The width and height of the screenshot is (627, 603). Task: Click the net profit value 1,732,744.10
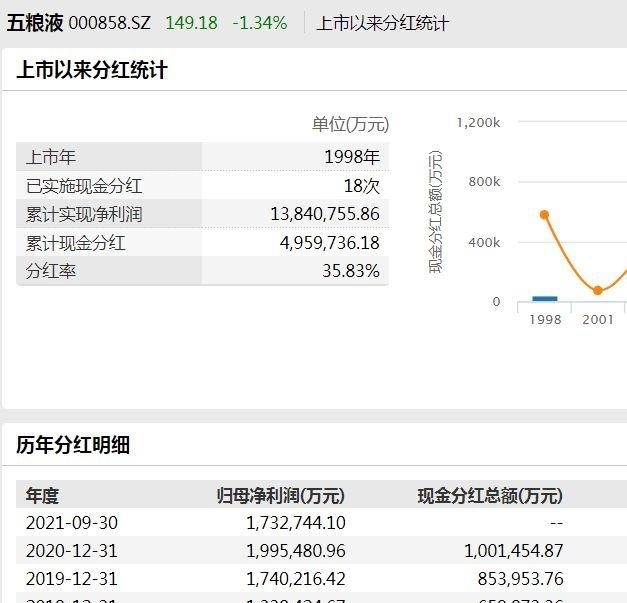coord(296,523)
